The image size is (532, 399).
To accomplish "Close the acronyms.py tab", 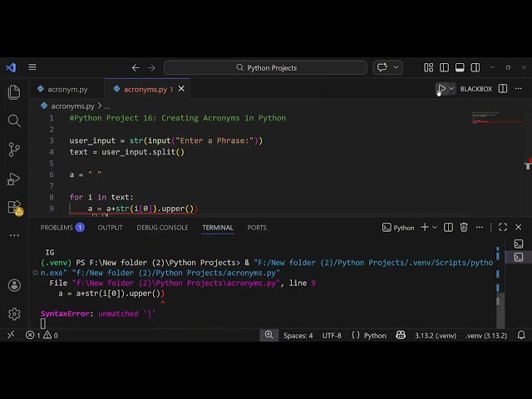I will tap(181, 89).
